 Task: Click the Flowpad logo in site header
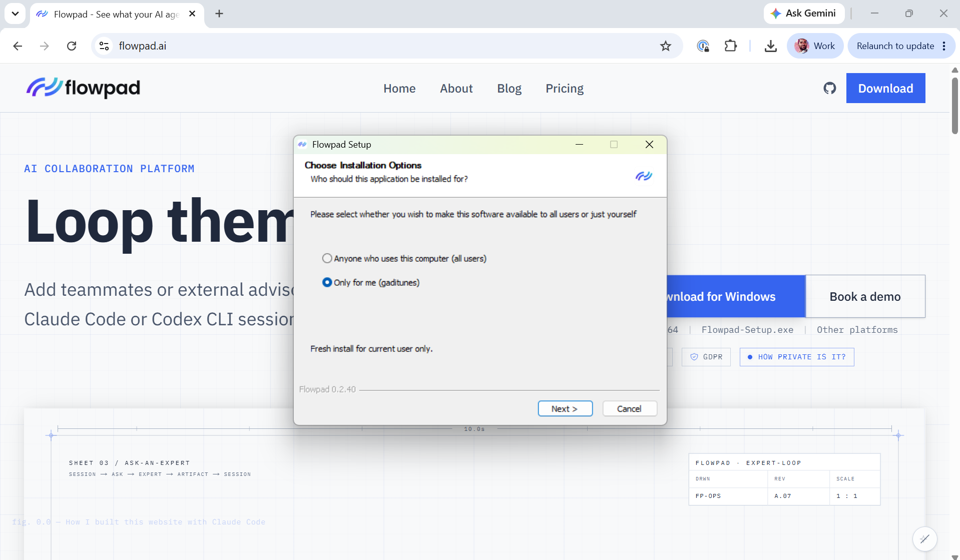(x=83, y=88)
